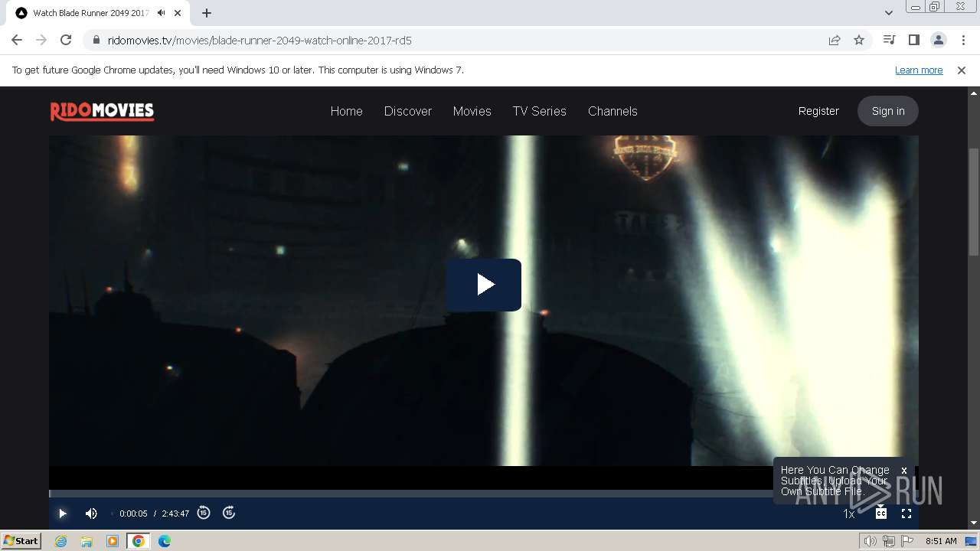This screenshot has height=551, width=980.
Task: Expand the tab search chevron
Action: coord(889,13)
